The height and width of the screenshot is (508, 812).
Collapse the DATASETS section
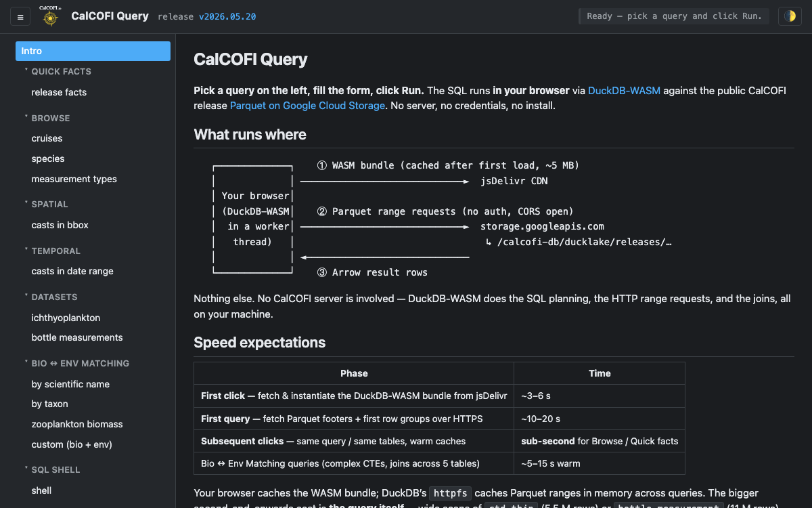click(x=54, y=297)
